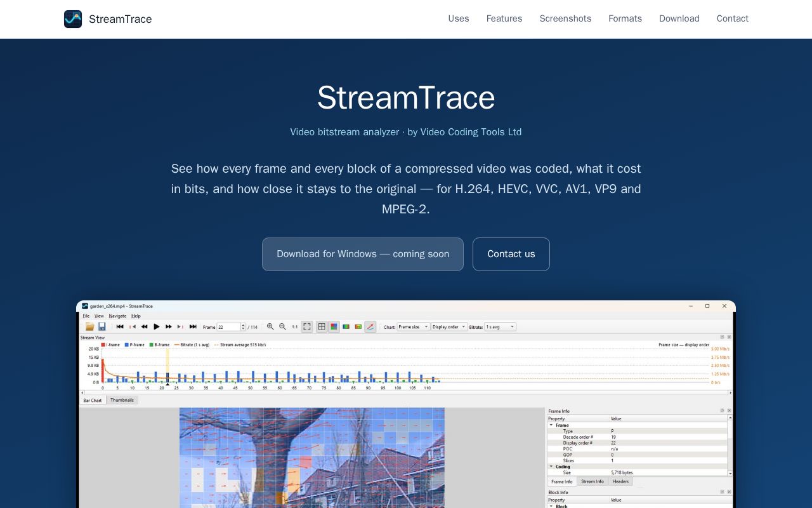Image resolution: width=812 pixels, height=508 pixels.
Task: Click the zoom in magnifier icon
Action: pyautogui.click(x=270, y=326)
